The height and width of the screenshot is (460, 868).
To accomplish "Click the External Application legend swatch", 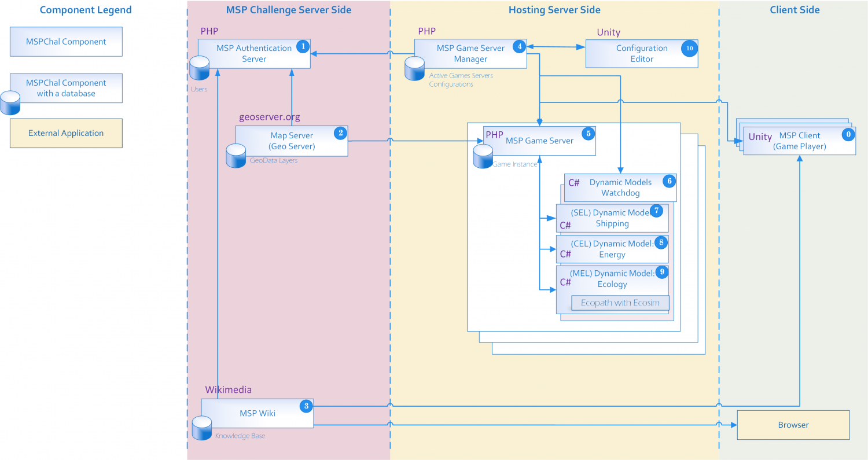I will point(66,133).
